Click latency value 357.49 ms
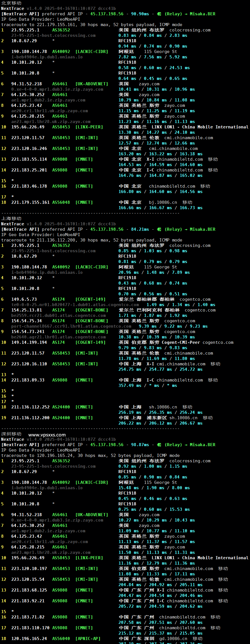This screenshot has height=644, width=250. pos(130,385)
